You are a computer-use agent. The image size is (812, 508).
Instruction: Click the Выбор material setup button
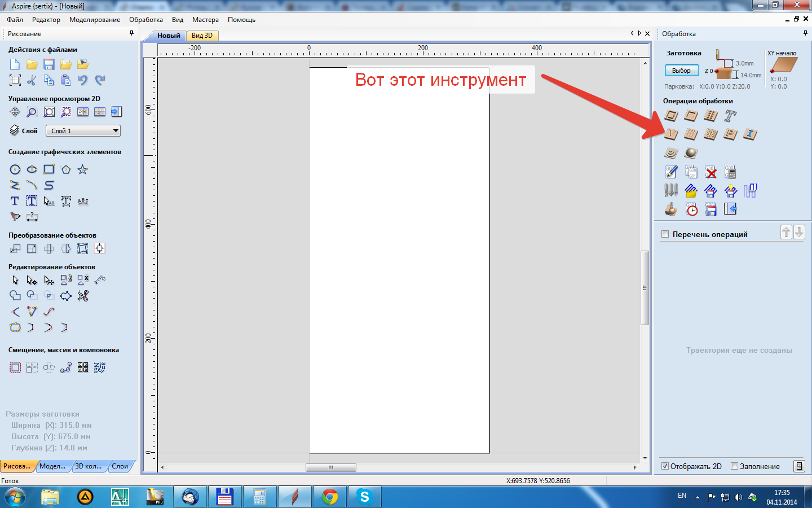[x=681, y=71]
